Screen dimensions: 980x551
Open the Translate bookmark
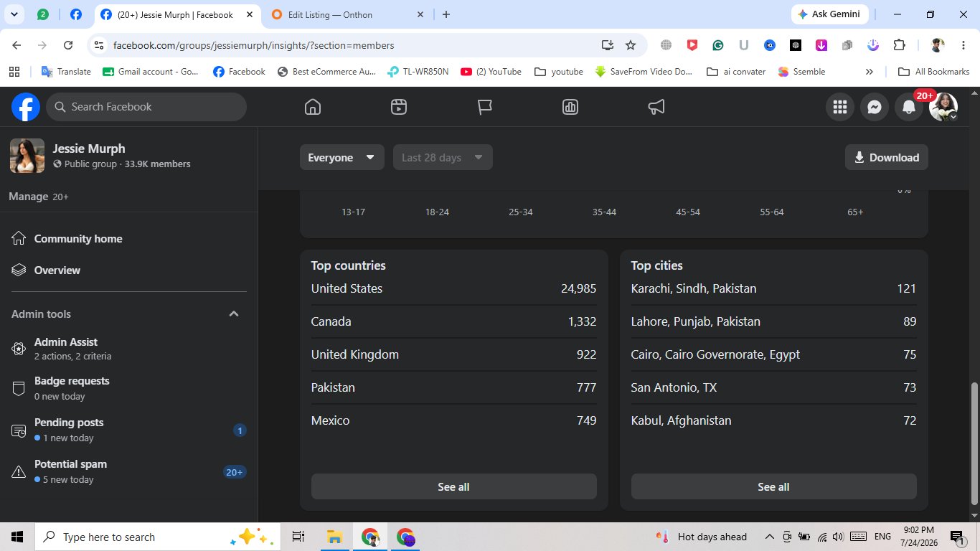click(x=66, y=72)
